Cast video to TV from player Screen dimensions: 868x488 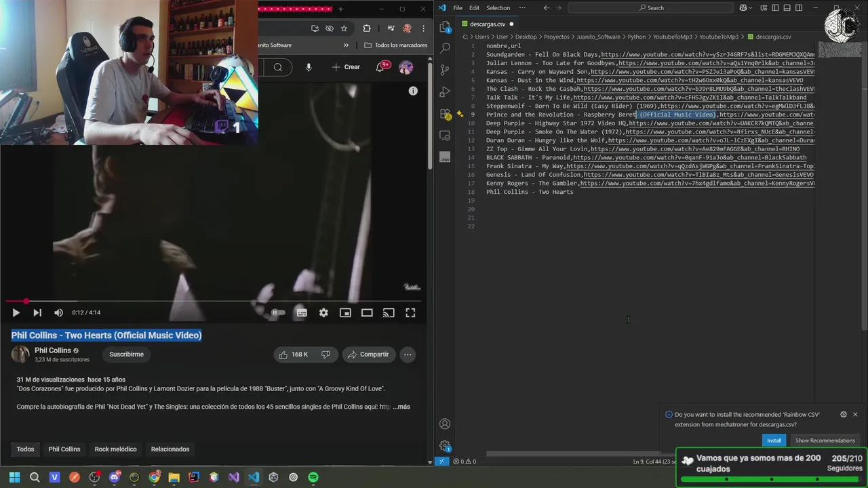pyautogui.click(x=389, y=312)
